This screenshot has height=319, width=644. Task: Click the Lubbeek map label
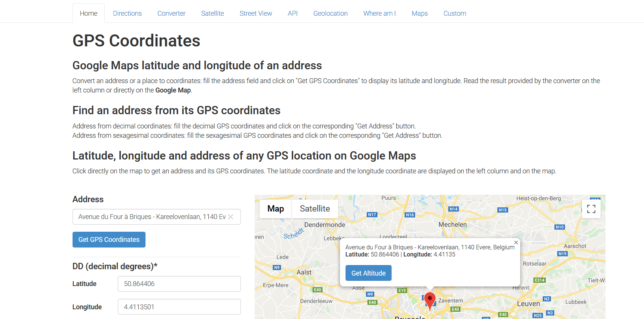pos(576,302)
